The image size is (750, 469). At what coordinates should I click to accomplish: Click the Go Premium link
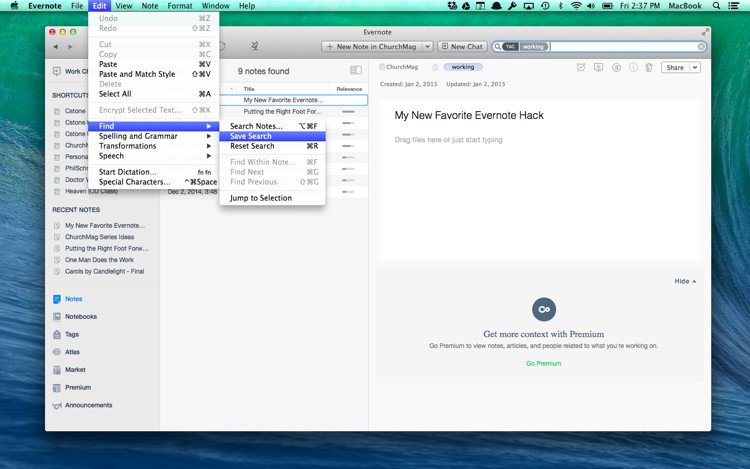click(543, 363)
